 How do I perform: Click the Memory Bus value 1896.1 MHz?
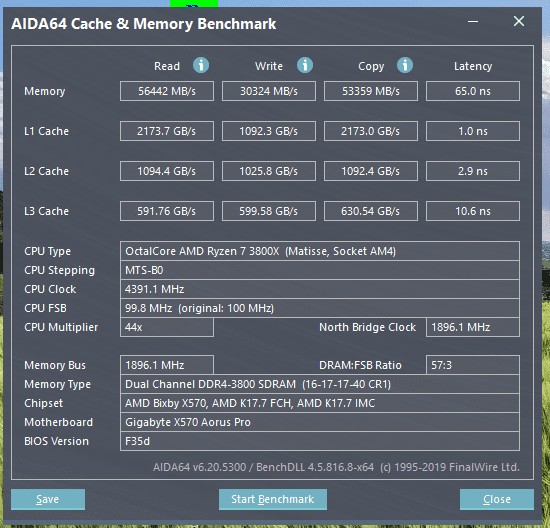coord(167,365)
